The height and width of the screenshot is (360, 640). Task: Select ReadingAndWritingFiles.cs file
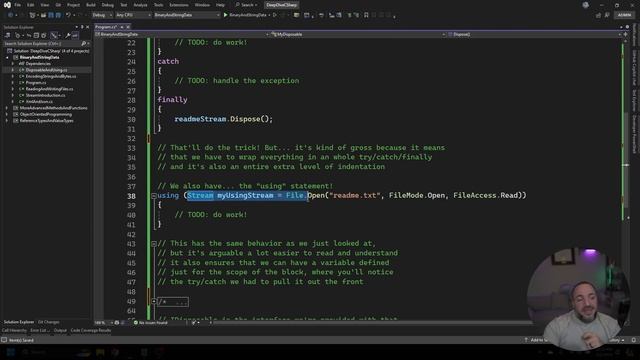(x=49, y=89)
